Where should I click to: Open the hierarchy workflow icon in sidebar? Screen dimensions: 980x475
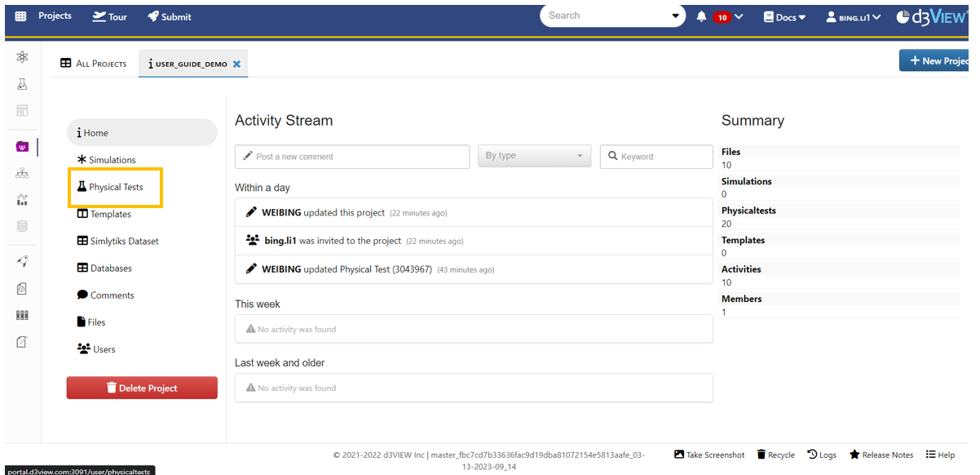pos(22,173)
